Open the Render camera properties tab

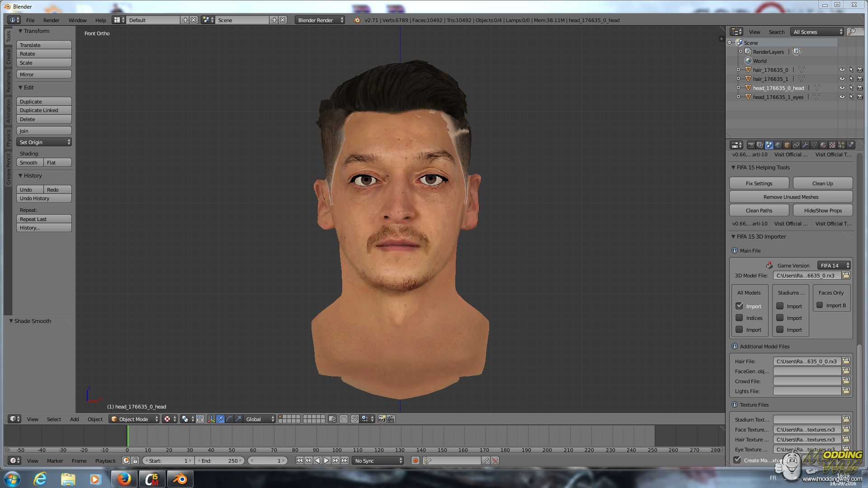coord(751,145)
